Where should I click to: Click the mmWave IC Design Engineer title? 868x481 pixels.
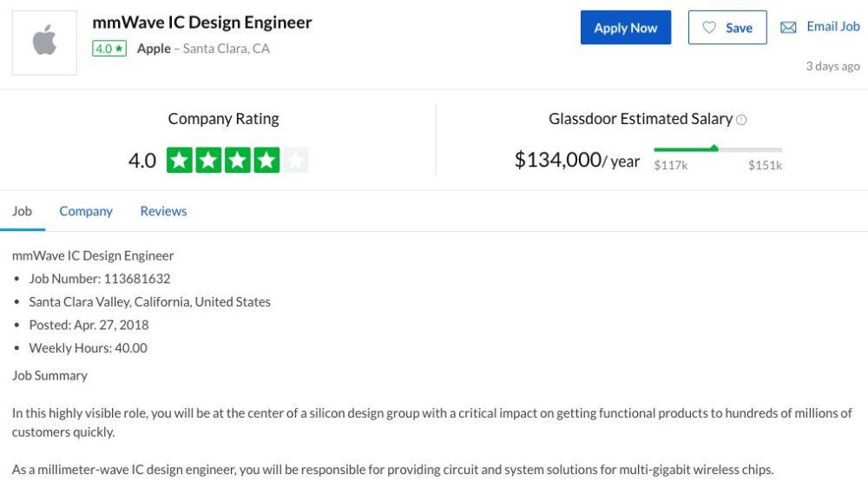click(202, 23)
